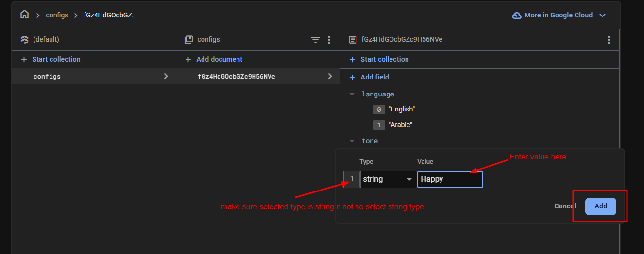Select document fGz4HdGOcbGZc9H56NVe in the list
Viewport: 644px width, 254px height.
[x=237, y=77]
